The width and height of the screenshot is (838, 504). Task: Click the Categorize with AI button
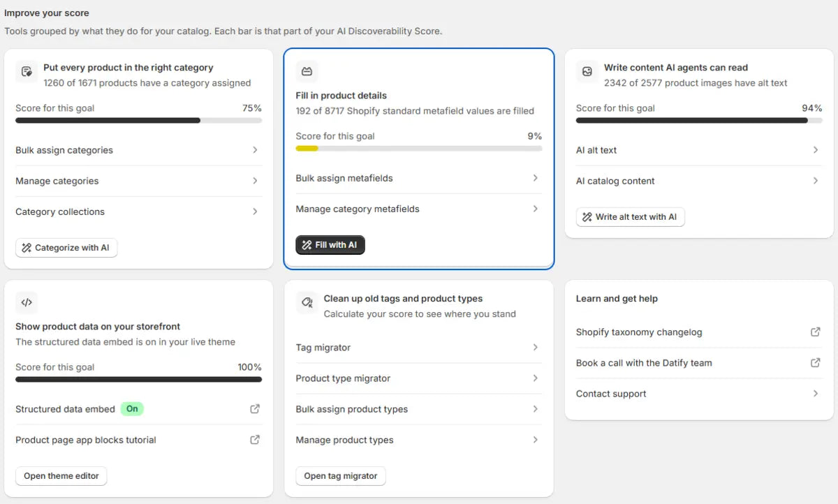(66, 248)
